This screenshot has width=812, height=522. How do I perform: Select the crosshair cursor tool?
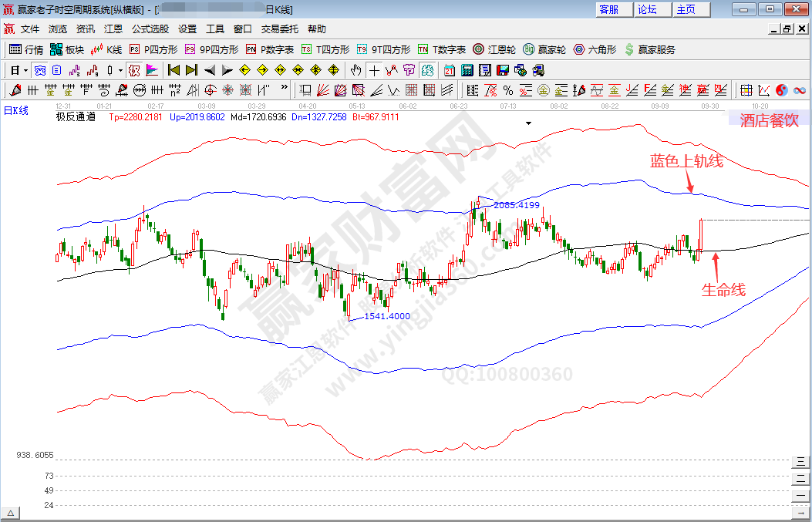tap(374, 69)
